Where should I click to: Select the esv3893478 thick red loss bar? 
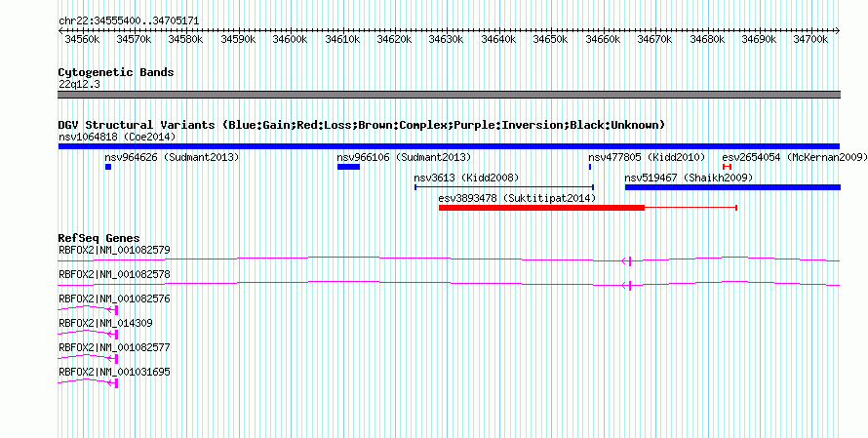[x=542, y=208]
